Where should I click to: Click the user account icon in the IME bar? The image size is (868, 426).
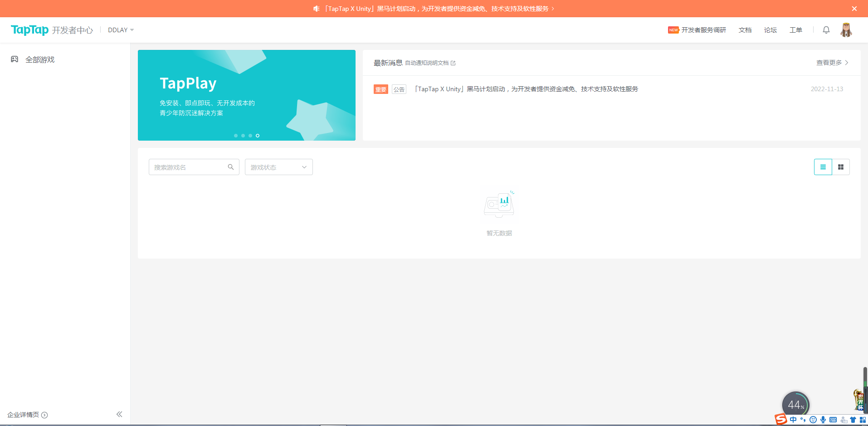pyautogui.click(x=844, y=420)
